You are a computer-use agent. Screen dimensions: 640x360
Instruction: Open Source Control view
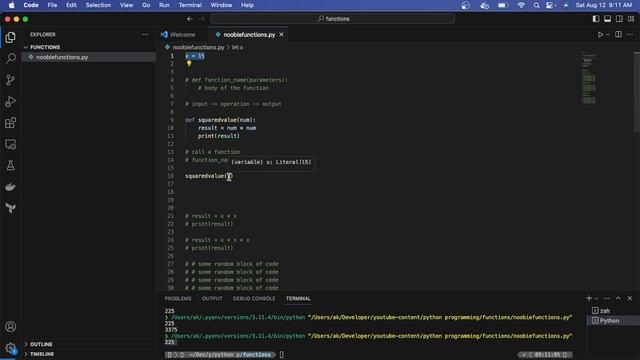[11, 80]
